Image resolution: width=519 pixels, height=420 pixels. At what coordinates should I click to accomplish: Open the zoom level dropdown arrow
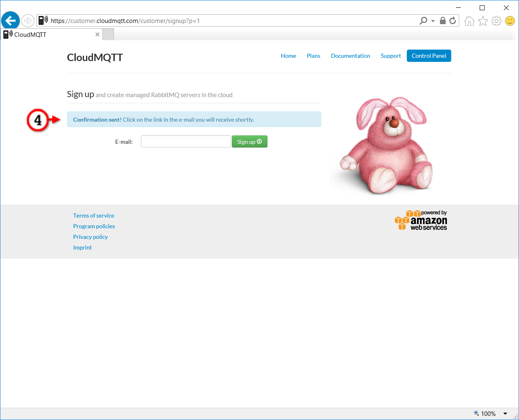505,414
